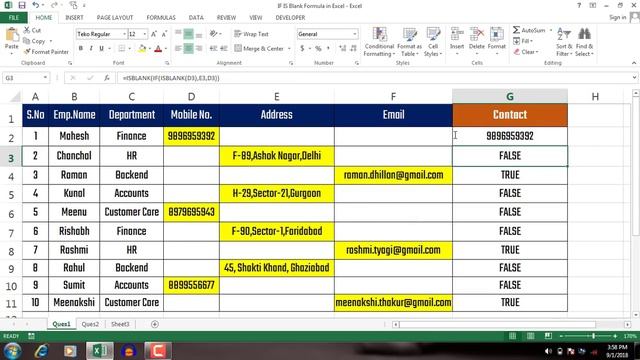Open the Format cells menu
This screenshot has height=360, width=640.
coord(497,41)
